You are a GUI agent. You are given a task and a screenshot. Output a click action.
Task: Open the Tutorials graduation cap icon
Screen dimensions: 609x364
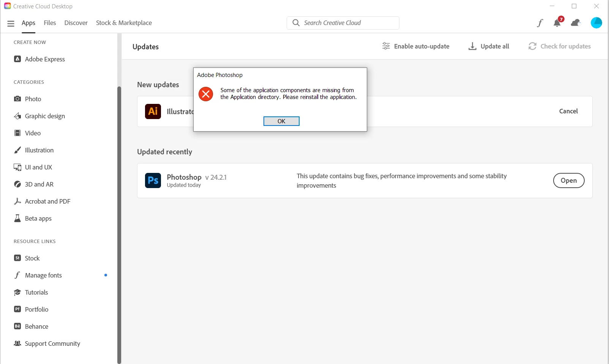pyautogui.click(x=17, y=292)
